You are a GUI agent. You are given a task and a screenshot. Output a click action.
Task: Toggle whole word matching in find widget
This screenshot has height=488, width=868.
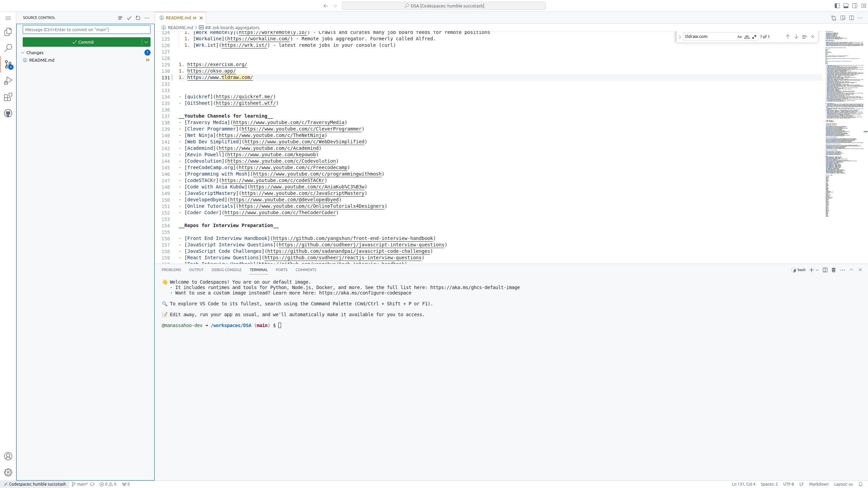pyautogui.click(x=747, y=36)
